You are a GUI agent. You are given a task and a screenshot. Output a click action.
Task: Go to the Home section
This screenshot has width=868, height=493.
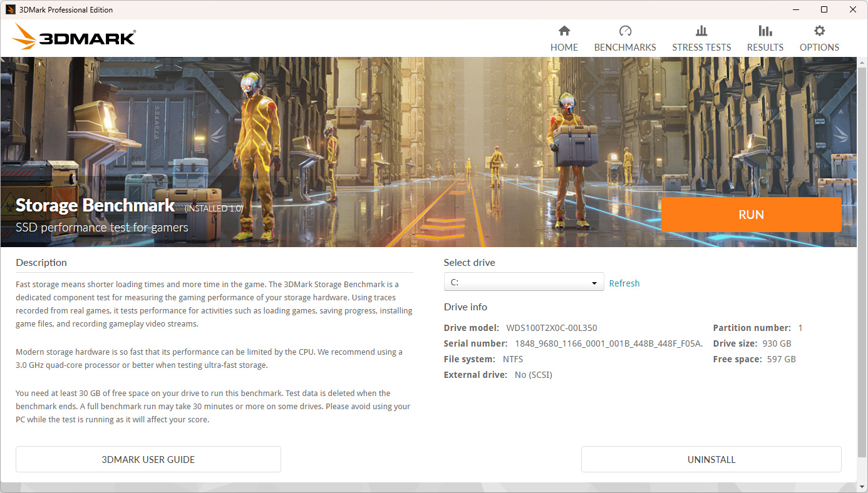coord(564,39)
